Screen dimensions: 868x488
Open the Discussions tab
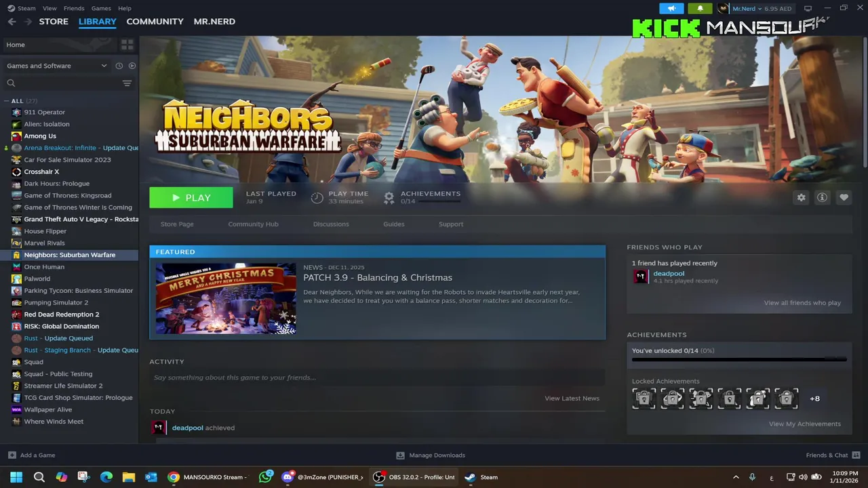coord(331,224)
